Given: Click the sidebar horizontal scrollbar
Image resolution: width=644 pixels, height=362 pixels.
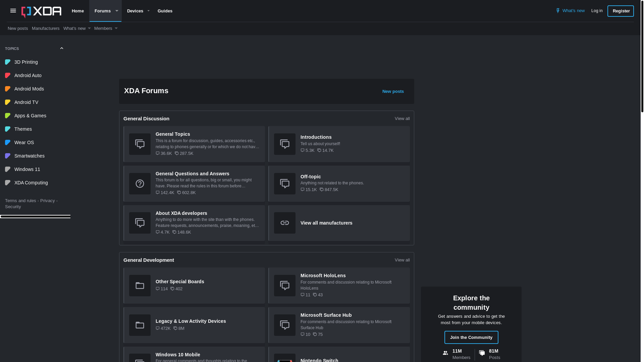Looking at the screenshot, I should [35, 217].
